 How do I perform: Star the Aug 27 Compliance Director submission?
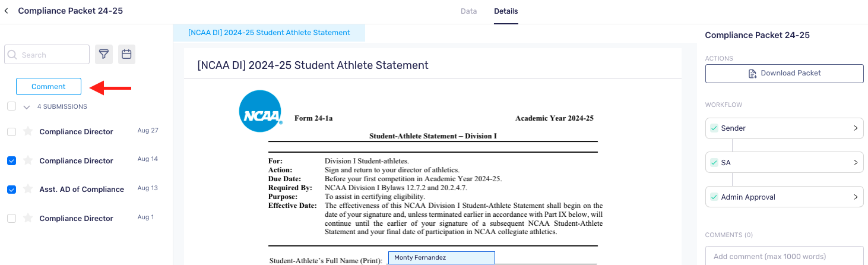(27, 131)
